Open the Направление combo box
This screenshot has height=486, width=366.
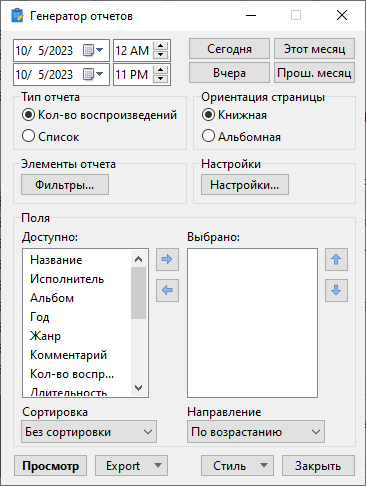tap(256, 432)
